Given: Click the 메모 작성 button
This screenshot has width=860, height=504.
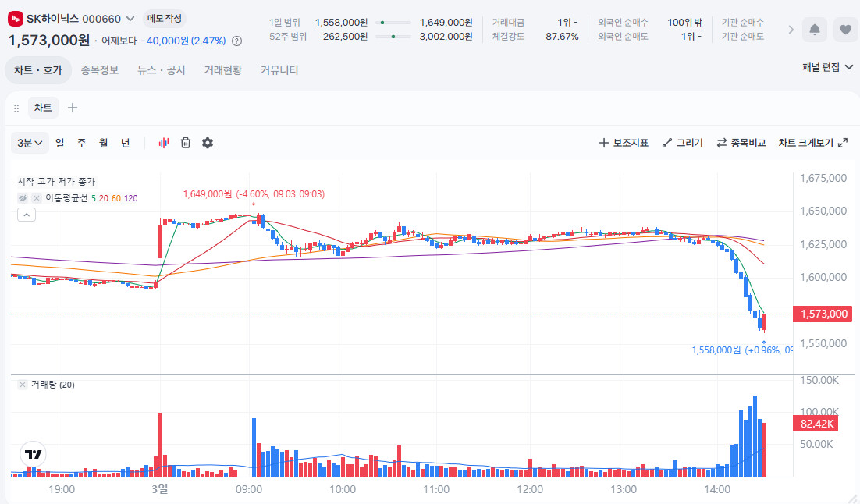Looking at the screenshot, I should pos(164,19).
